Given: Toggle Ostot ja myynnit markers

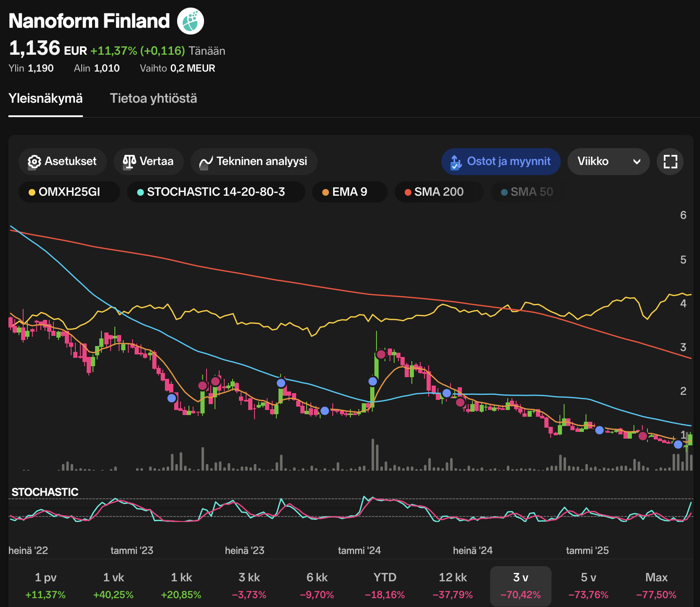Looking at the screenshot, I should point(501,162).
